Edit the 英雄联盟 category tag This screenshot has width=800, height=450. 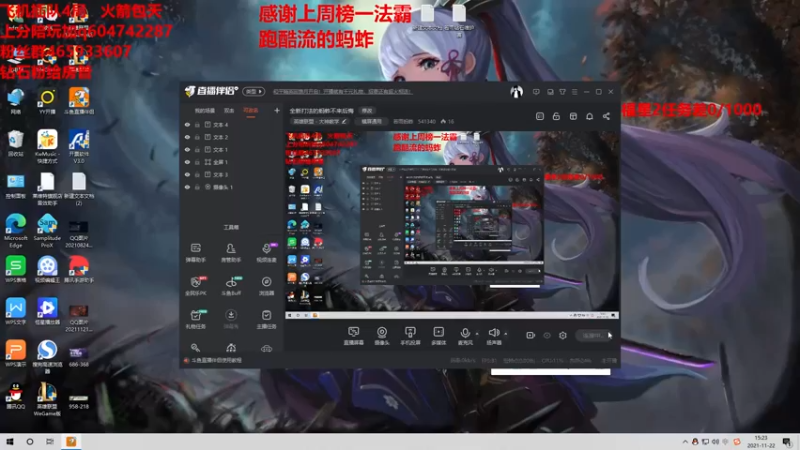click(x=320, y=121)
